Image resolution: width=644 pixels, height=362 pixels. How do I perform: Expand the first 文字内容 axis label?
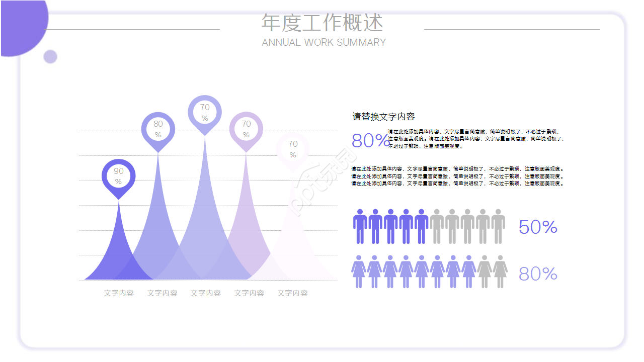pos(119,293)
